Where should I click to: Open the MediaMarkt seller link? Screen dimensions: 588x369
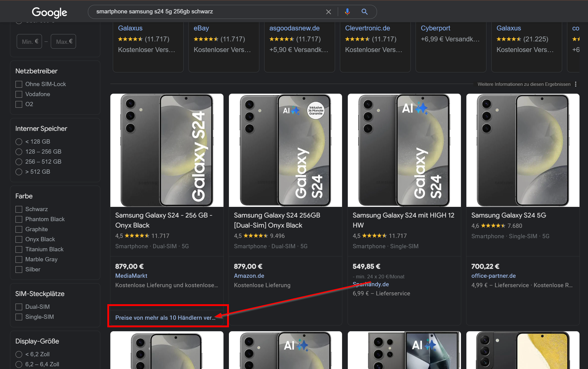click(x=131, y=276)
